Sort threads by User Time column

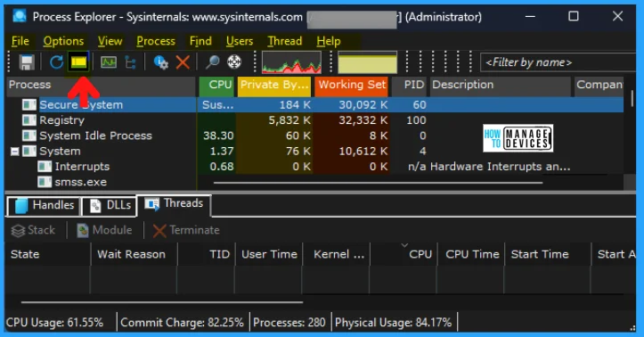(x=269, y=254)
